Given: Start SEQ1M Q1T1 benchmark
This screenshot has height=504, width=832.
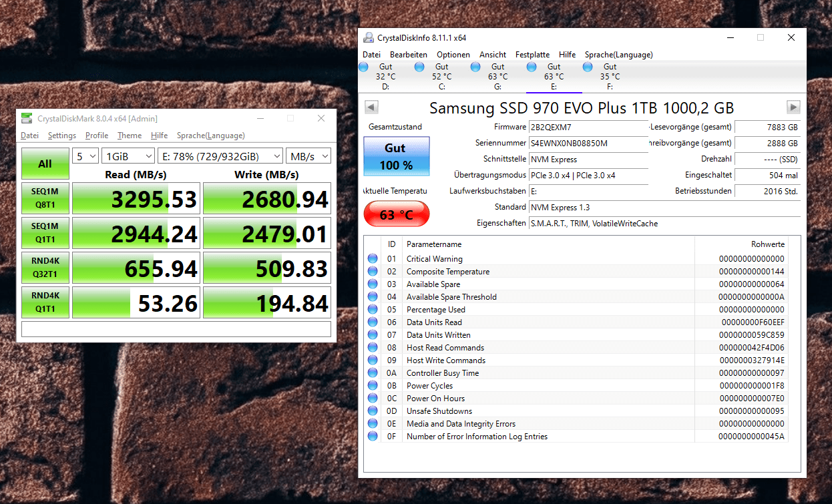Looking at the screenshot, I should [45, 233].
